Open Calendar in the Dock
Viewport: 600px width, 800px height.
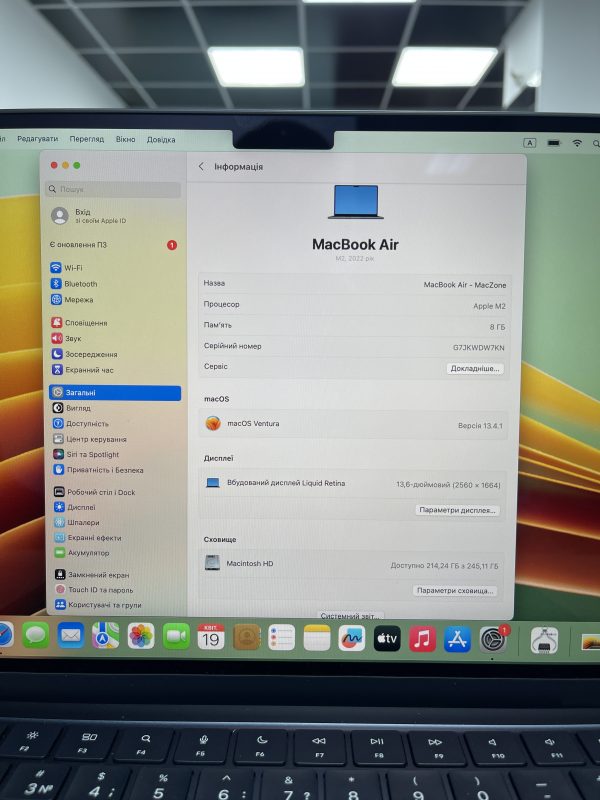211,637
